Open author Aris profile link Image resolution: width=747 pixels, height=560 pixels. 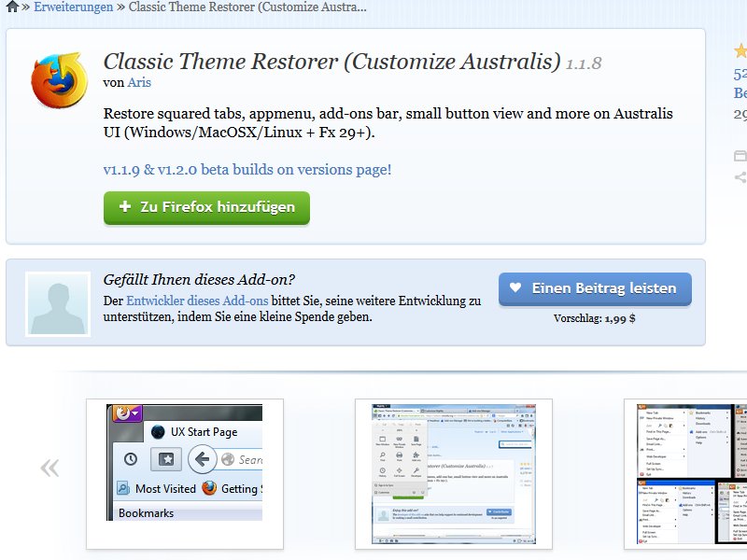pos(139,82)
